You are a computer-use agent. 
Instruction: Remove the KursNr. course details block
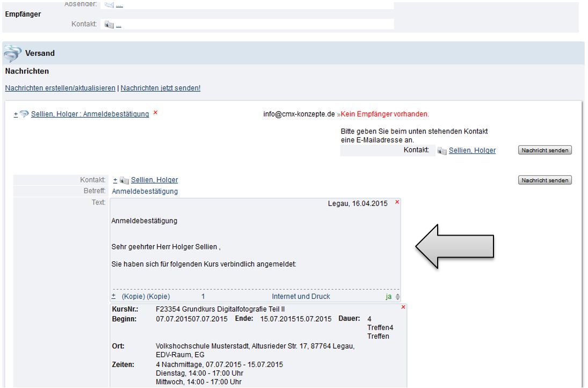tap(403, 306)
